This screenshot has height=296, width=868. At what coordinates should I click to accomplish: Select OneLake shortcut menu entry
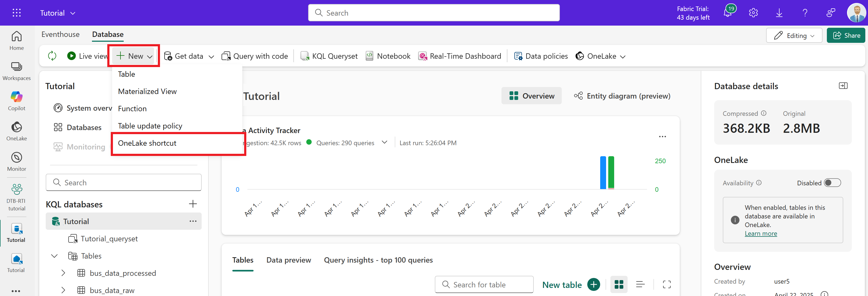[x=177, y=143]
